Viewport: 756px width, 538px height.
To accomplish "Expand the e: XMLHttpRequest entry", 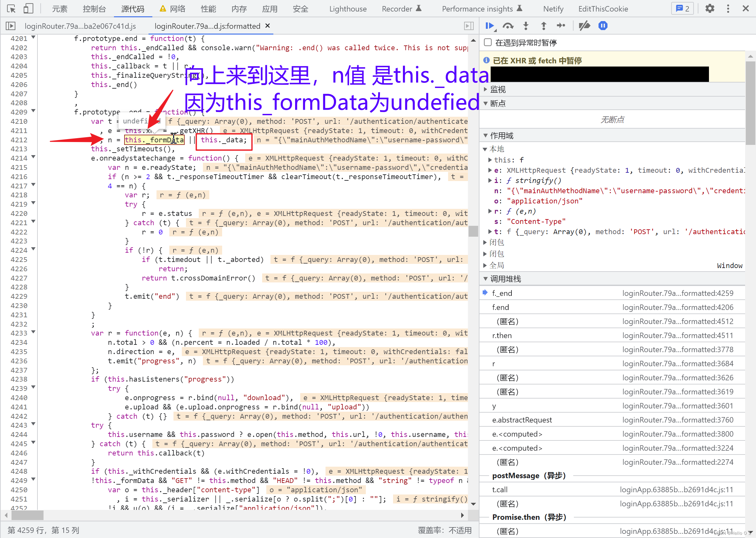I will (490, 170).
